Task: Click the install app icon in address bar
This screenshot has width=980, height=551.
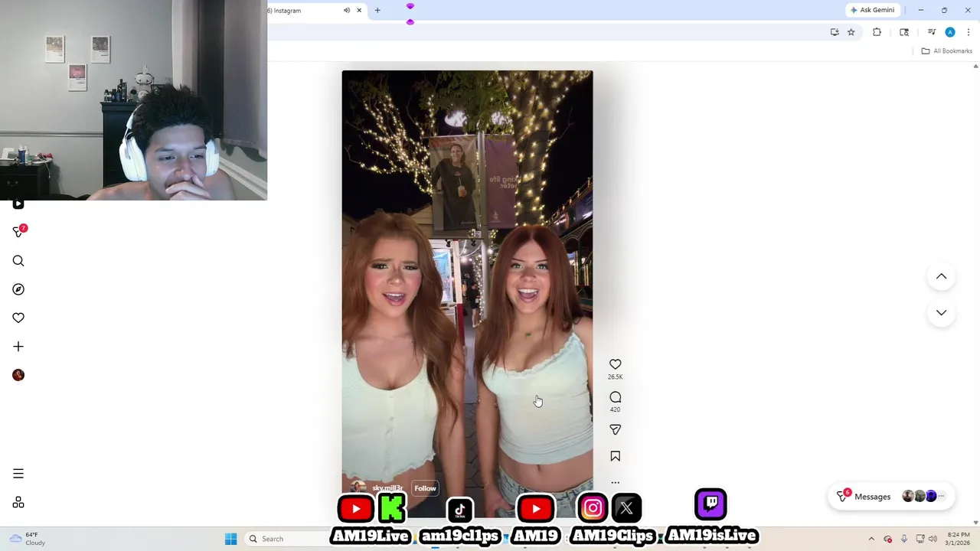Action: point(835,32)
